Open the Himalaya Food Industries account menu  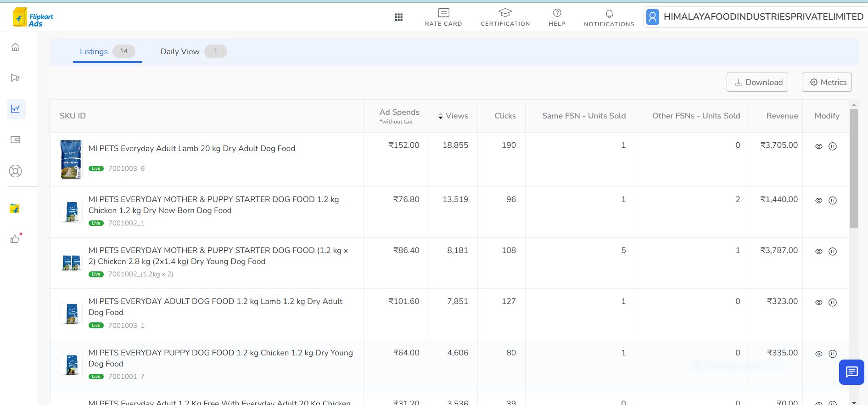[756, 17]
